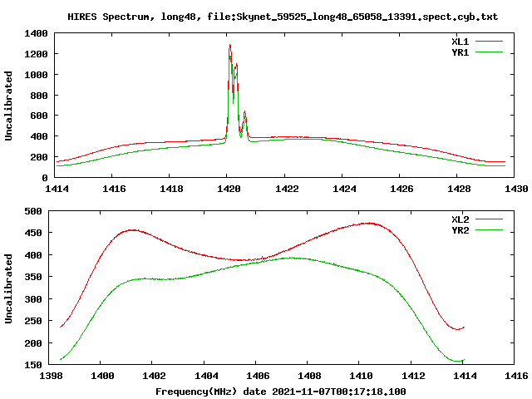This screenshot has height=399, width=532.
Task: Click x-axis tick 1404 on XL2 plot
Action: click(206, 376)
